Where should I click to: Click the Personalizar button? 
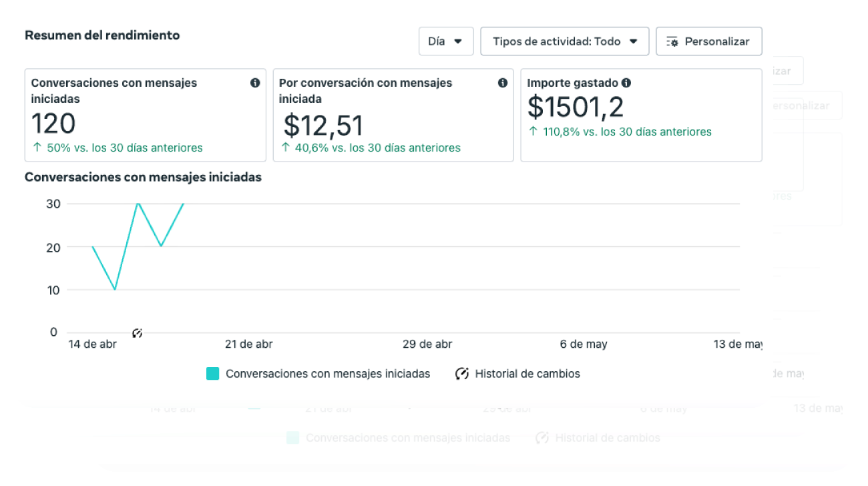[709, 41]
